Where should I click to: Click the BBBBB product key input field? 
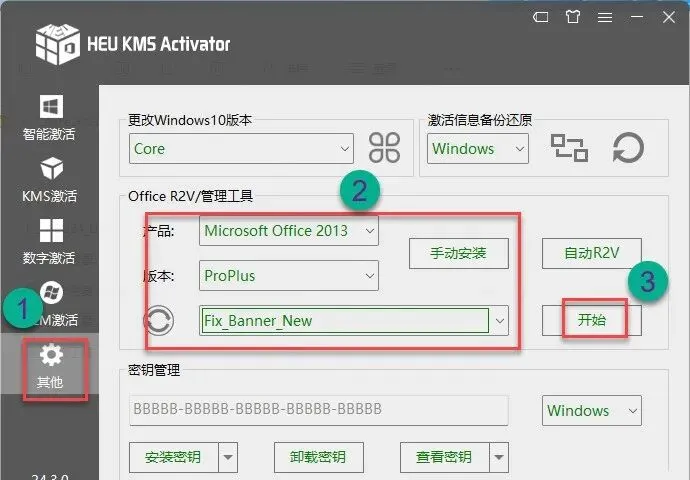tap(319, 410)
